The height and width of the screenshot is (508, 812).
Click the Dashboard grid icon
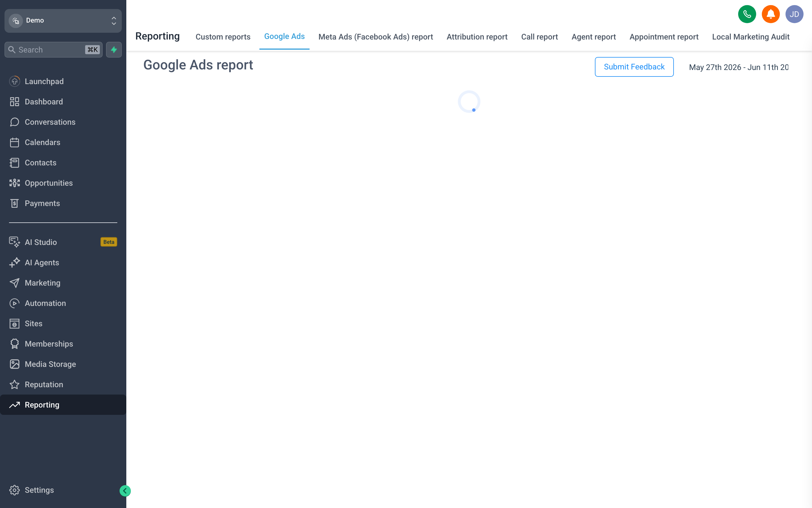pos(14,102)
